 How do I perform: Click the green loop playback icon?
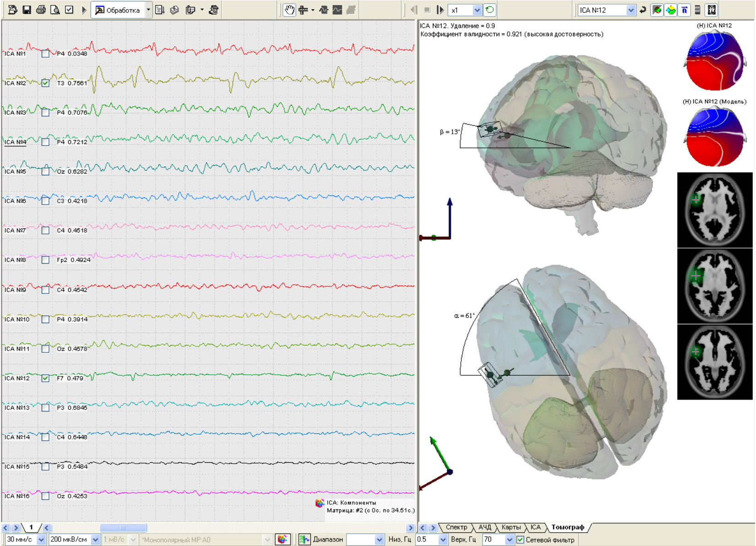click(x=490, y=10)
